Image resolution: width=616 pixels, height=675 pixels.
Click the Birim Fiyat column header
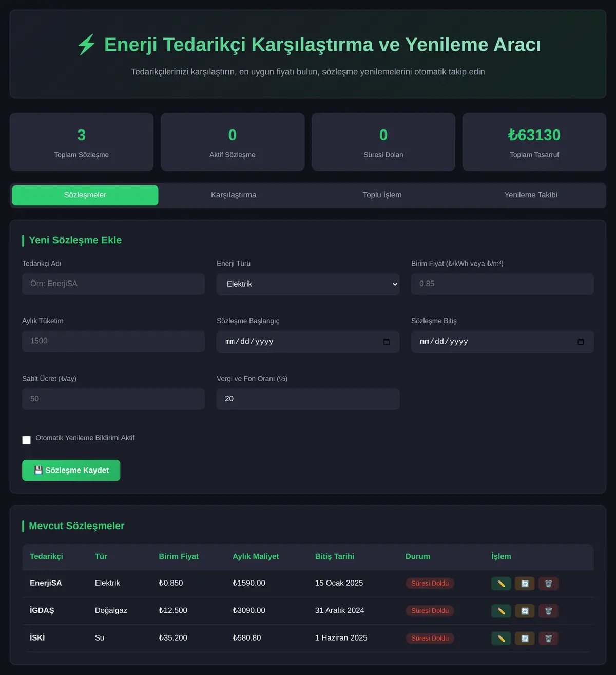coord(179,556)
